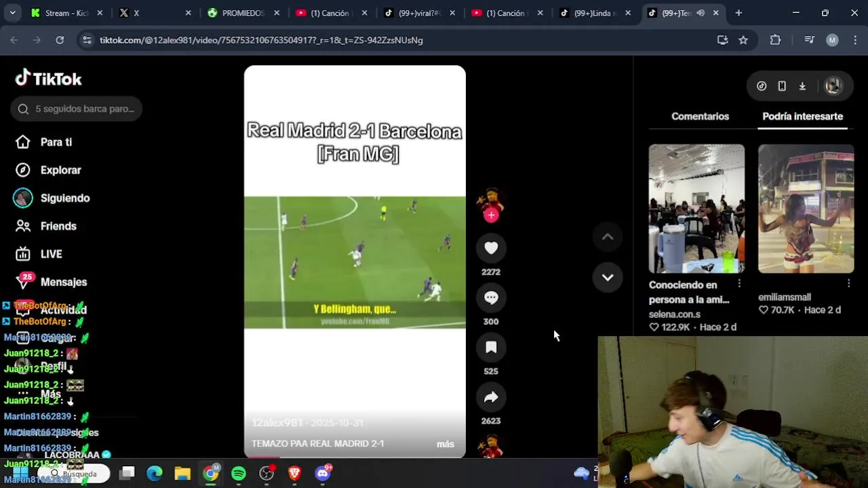Open the emiliamsmall video thumbnail
Screen dimensions: 868x488
point(806,209)
